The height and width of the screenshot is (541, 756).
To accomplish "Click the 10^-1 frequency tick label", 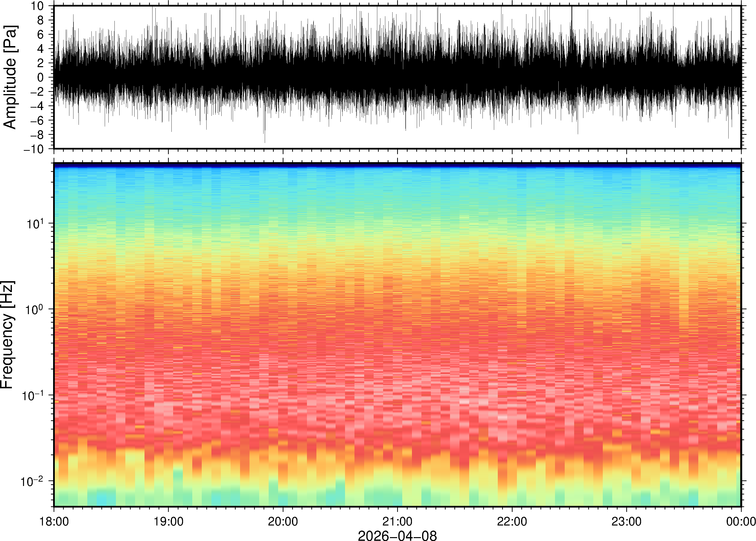I will (x=33, y=395).
